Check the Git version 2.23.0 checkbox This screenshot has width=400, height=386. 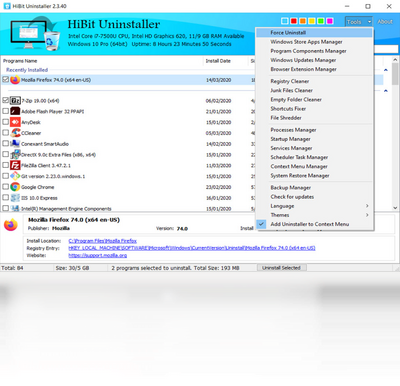pos(5,176)
